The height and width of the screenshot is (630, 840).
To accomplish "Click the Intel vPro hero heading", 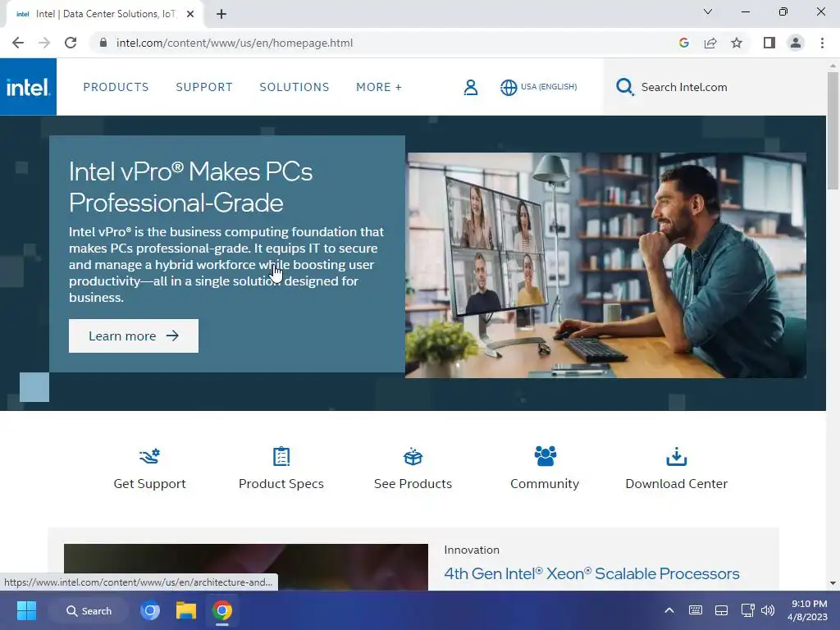I will click(x=190, y=187).
